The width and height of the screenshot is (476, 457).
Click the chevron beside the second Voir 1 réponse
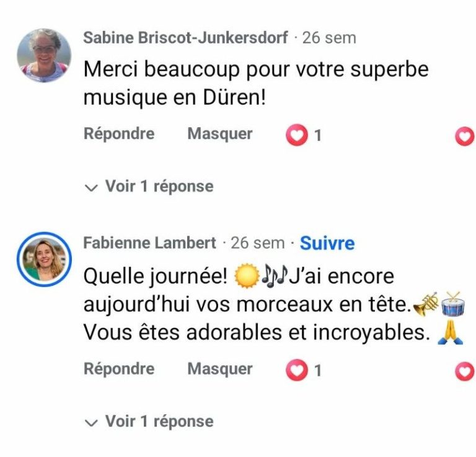[91, 423]
